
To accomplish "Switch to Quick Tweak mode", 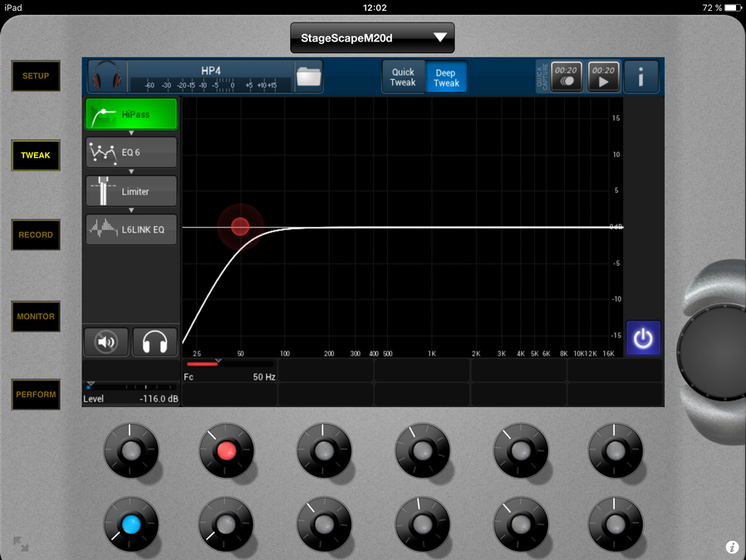I will click(x=403, y=77).
